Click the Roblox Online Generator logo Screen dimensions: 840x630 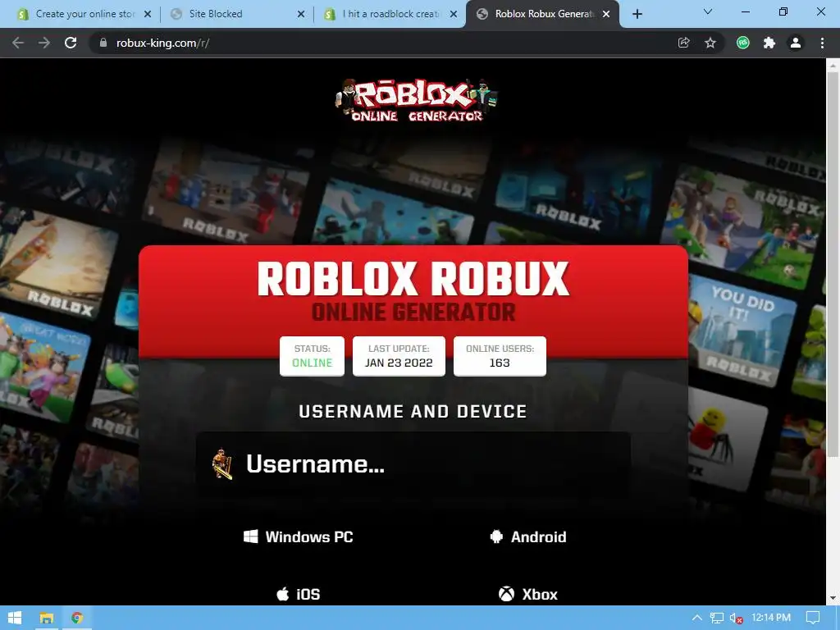click(416, 100)
